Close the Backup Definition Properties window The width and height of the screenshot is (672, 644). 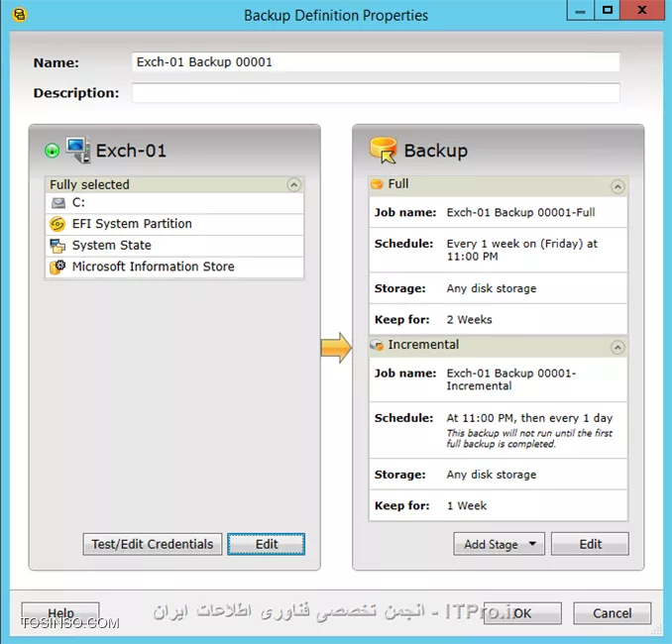pyautogui.click(x=641, y=10)
